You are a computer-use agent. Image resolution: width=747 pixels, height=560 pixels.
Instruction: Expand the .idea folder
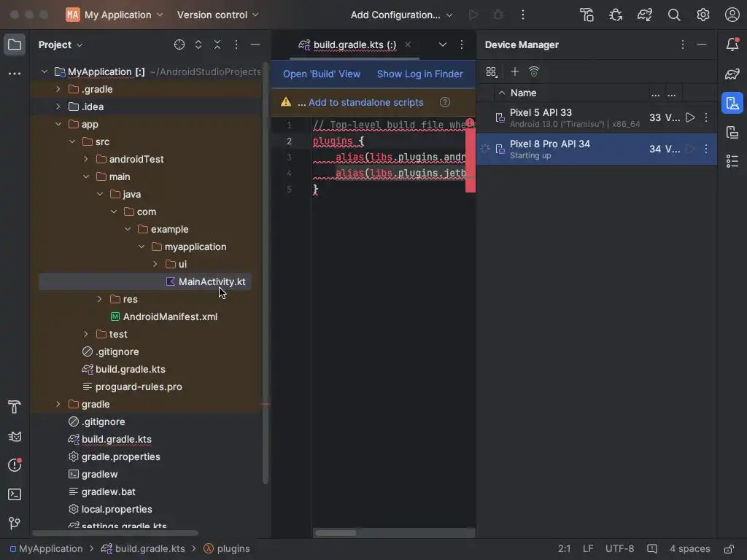click(x=58, y=106)
